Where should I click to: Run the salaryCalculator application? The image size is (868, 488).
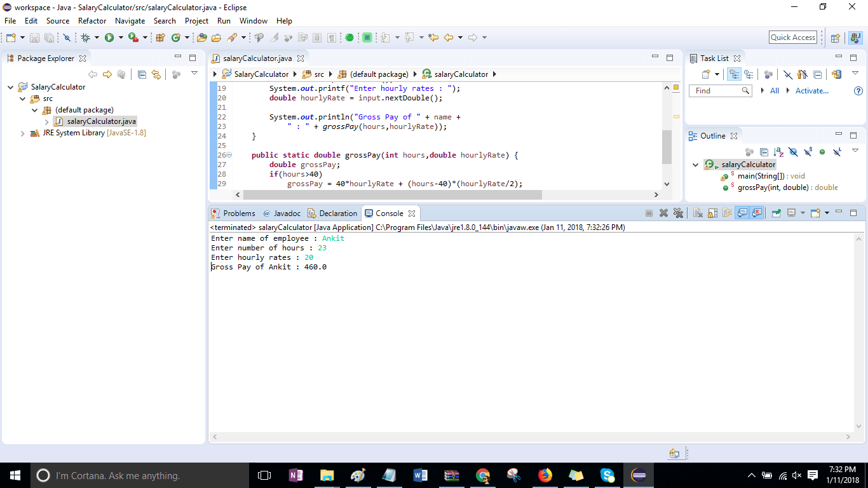110,37
